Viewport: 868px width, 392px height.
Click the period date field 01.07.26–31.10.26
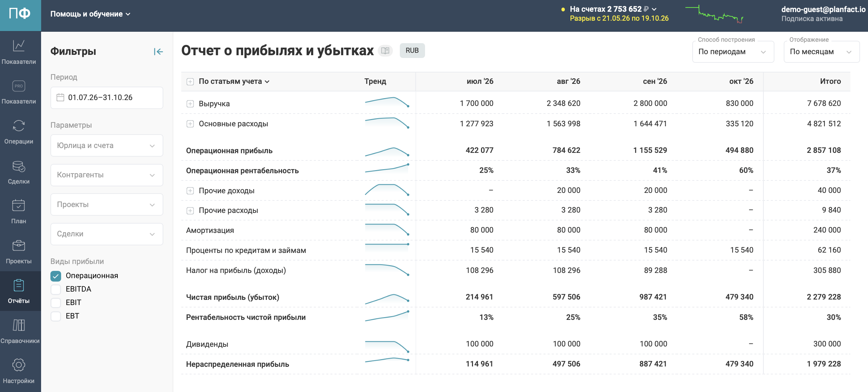pyautogui.click(x=107, y=98)
